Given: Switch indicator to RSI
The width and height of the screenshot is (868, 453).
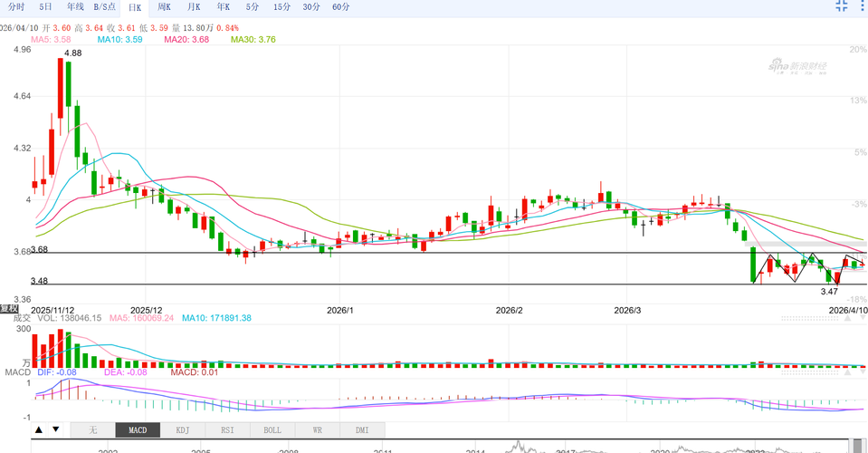Looking at the screenshot, I should coord(227,430).
